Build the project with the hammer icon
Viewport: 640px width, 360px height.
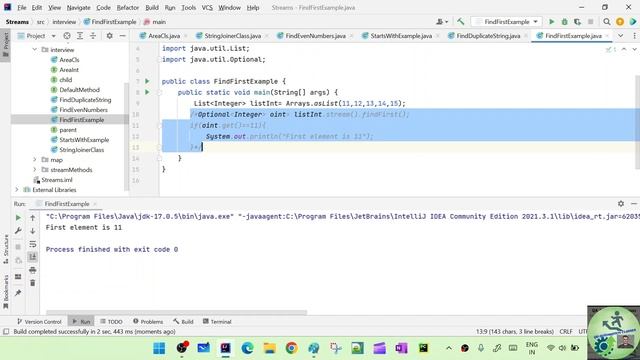point(461,22)
